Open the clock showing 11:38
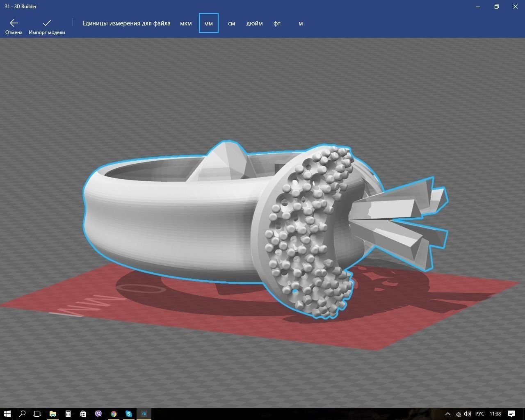This screenshot has height=420, width=525. 495,414
